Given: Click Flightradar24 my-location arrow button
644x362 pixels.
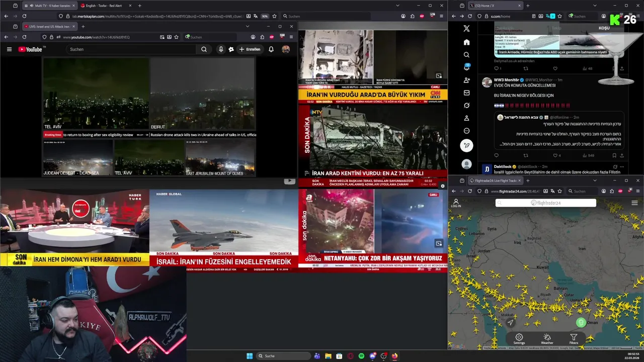Looking at the screenshot, I should (510, 322).
